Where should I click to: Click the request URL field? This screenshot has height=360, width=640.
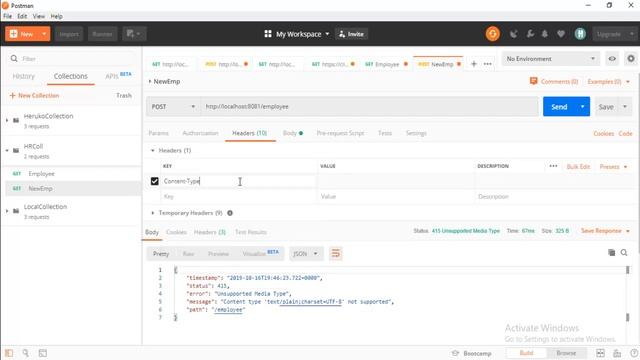click(369, 107)
